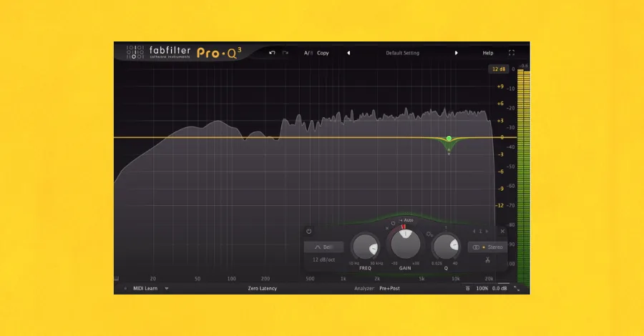Click the gain-Q interaction icon
644x336 pixels.
click(429, 234)
